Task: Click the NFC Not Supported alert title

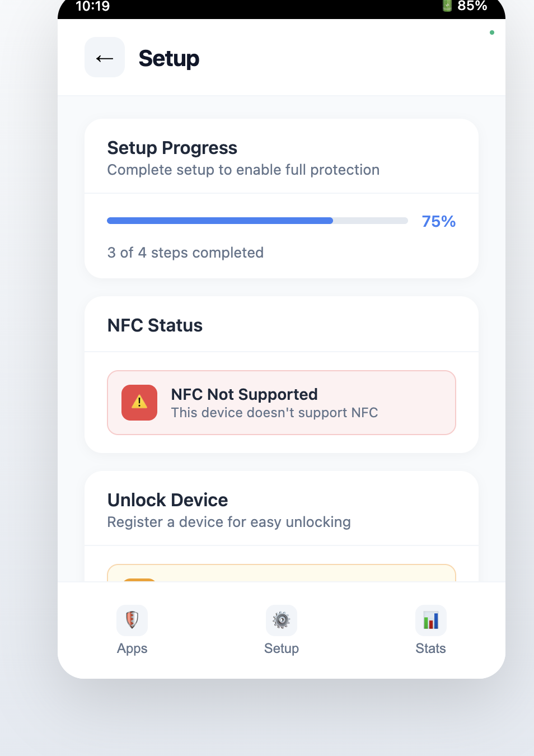Action: click(x=244, y=394)
